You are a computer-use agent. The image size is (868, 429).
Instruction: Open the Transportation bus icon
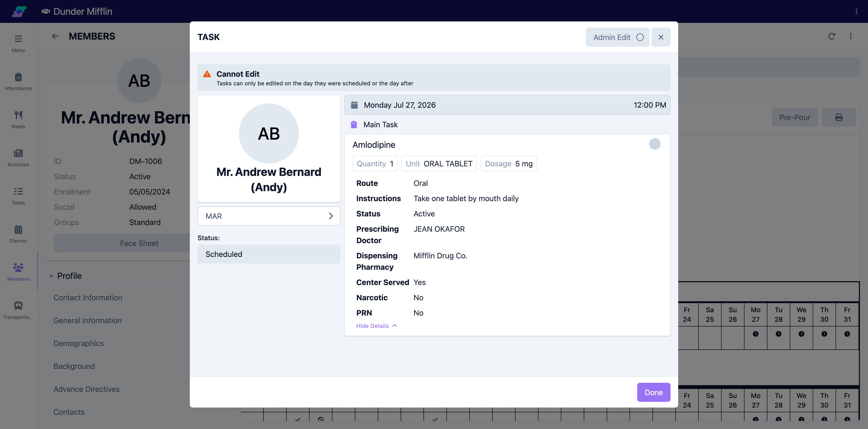point(18,306)
